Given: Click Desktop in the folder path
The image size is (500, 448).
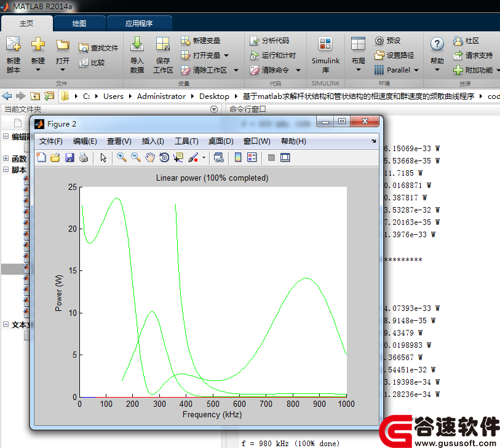Looking at the screenshot, I should point(214,96).
